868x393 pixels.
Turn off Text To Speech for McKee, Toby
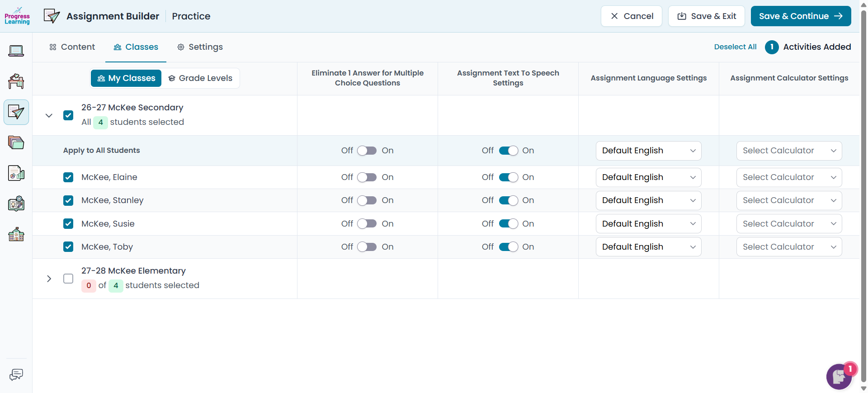coord(508,247)
